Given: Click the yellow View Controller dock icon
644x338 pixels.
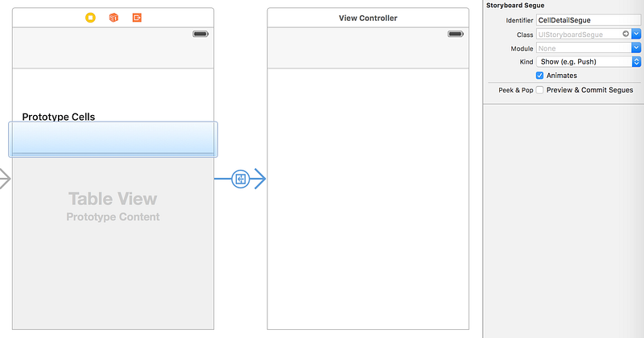Looking at the screenshot, I should point(90,18).
